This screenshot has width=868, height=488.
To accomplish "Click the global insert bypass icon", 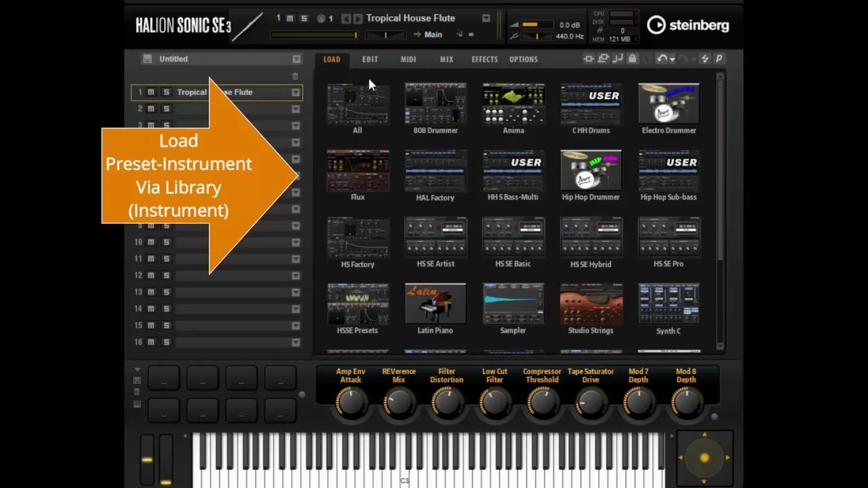I will click(589, 59).
